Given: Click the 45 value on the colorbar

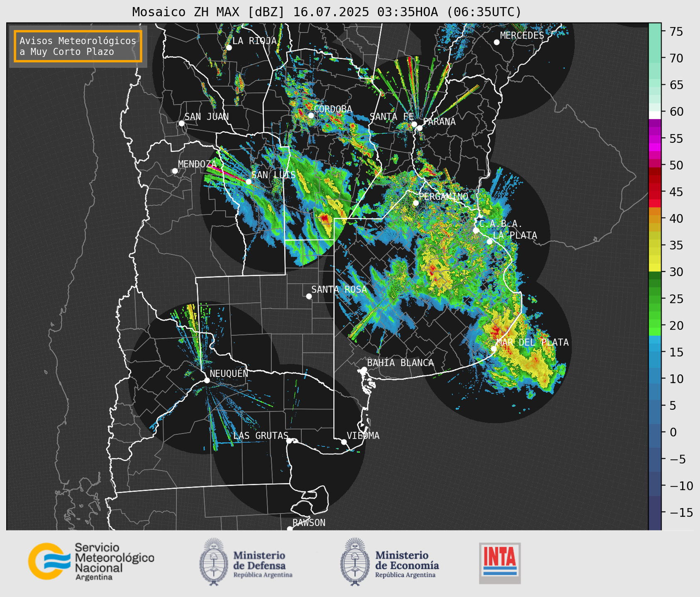Looking at the screenshot, I should (x=676, y=192).
